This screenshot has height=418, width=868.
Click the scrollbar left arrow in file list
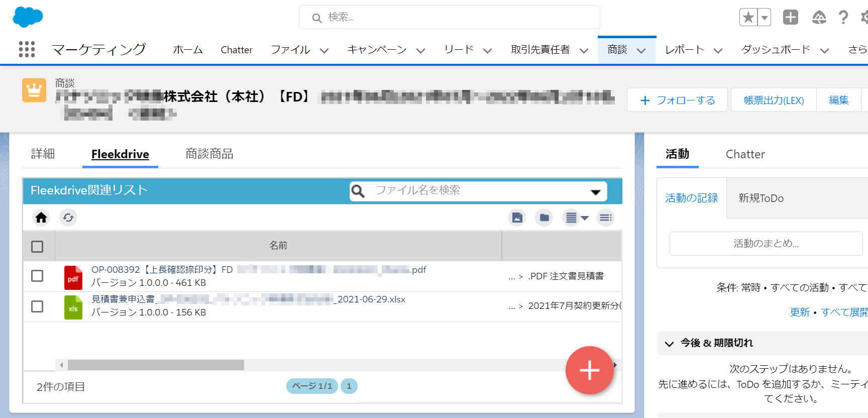[61, 365]
